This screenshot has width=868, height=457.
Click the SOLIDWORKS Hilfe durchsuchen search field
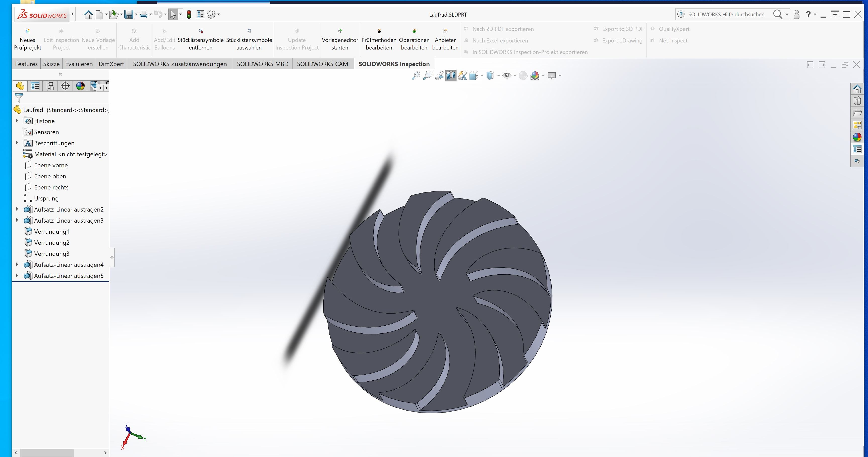pos(726,15)
